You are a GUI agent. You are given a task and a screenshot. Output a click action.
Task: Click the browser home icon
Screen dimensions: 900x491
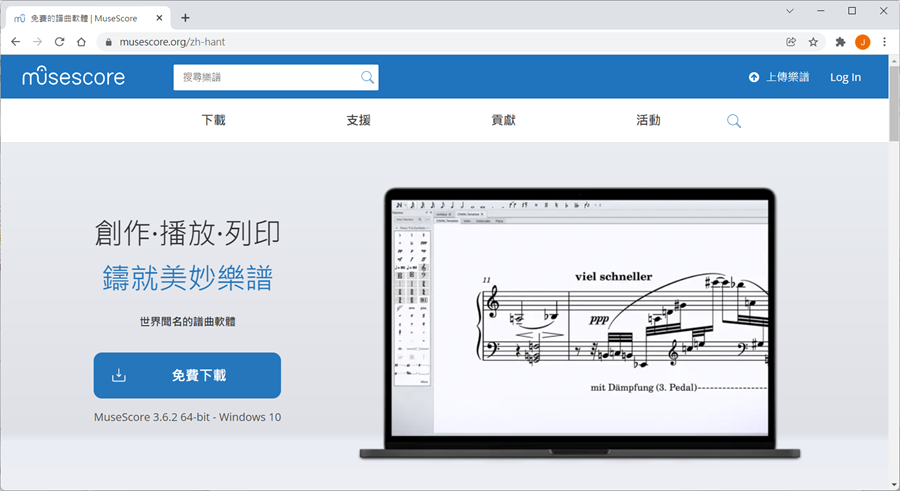click(82, 42)
